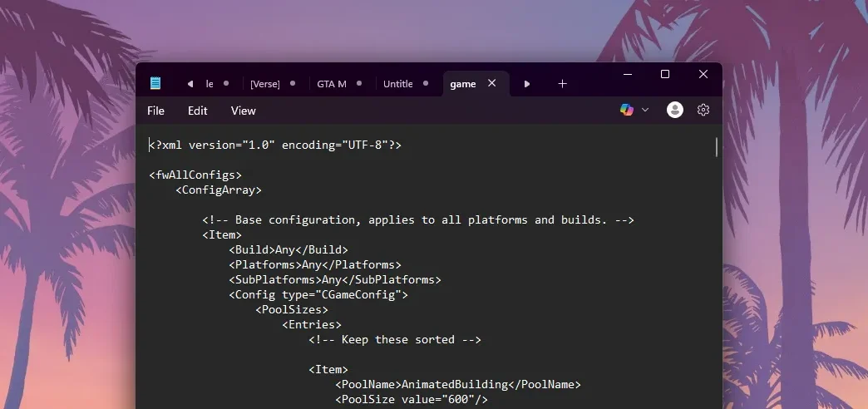Image resolution: width=868 pixels, height=409 pixels.
Task: Select the Untitle tab
Action: 397,84
